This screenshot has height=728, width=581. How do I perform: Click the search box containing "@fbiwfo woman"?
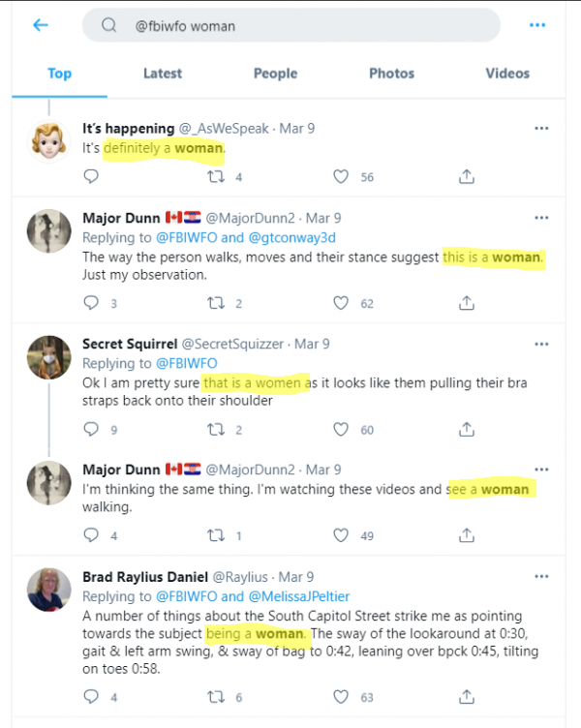pos(290,26)
